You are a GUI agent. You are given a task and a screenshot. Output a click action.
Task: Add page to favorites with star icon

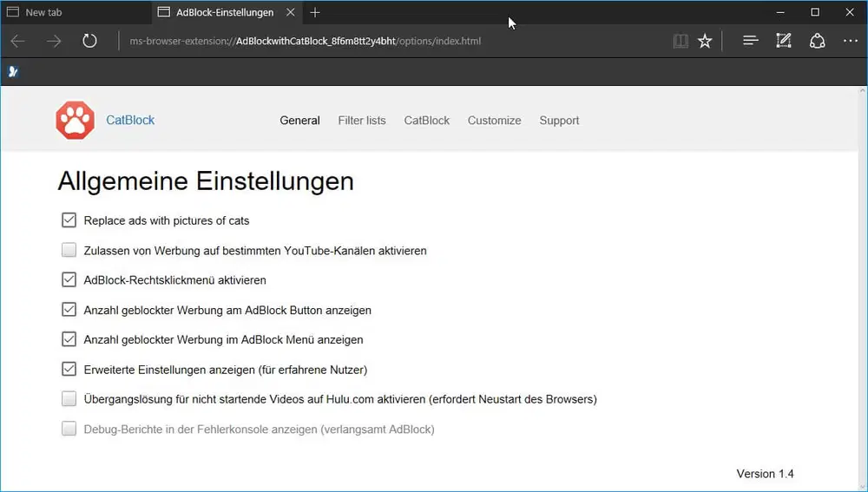click(705, 41)
